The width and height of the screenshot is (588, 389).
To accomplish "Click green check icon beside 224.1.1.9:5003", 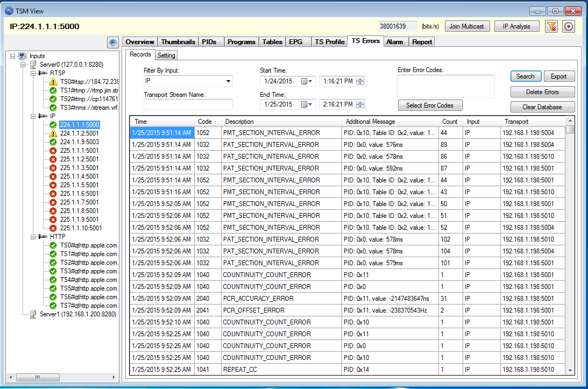I will [x=53, y=142].
